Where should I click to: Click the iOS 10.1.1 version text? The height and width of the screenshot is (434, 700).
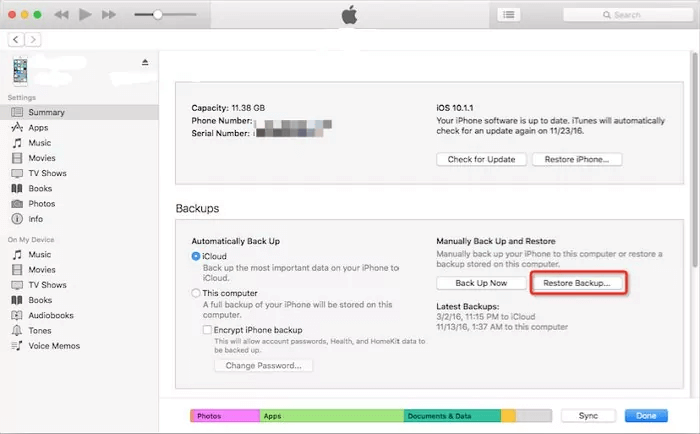click(454, 108)
